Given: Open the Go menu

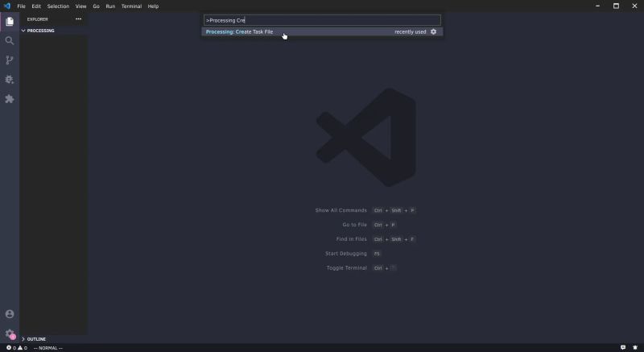Looking at the screenshot, I should 96,6.
